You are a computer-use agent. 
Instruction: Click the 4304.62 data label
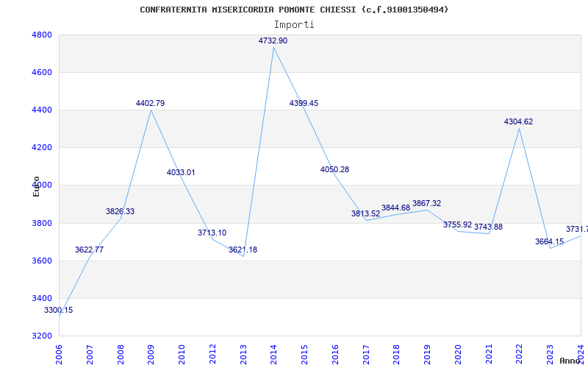point(518,121)
